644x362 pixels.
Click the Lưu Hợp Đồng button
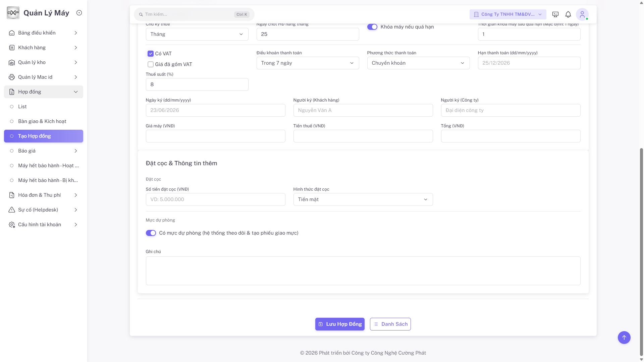pyautogui.click(x=340, y=324)
